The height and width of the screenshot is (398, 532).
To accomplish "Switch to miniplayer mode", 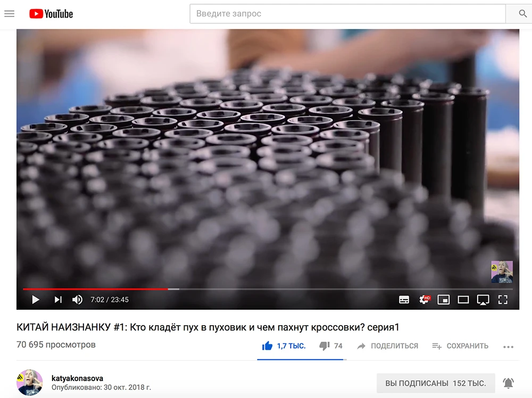I will pos(444,300).
